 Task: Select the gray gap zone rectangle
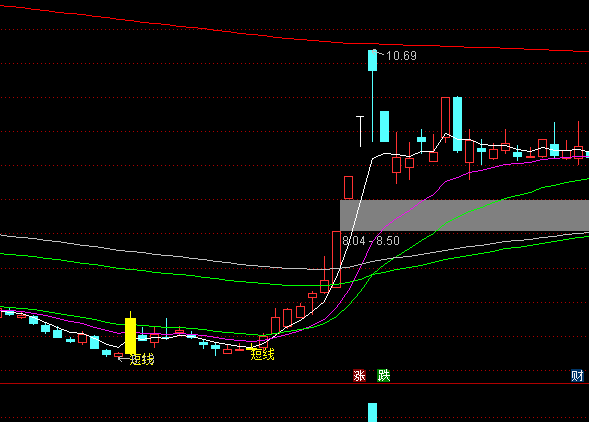464,215
